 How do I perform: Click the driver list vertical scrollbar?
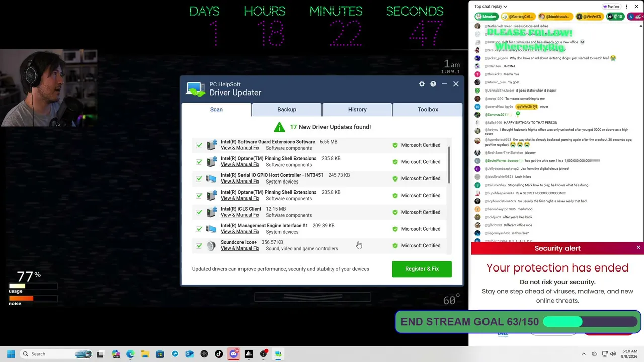pos(449,165)
